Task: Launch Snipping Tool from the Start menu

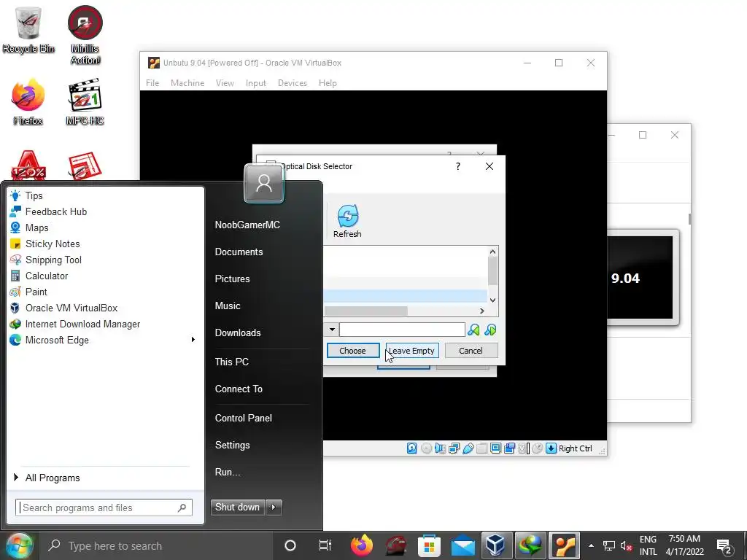Action: tap(53, 260)
